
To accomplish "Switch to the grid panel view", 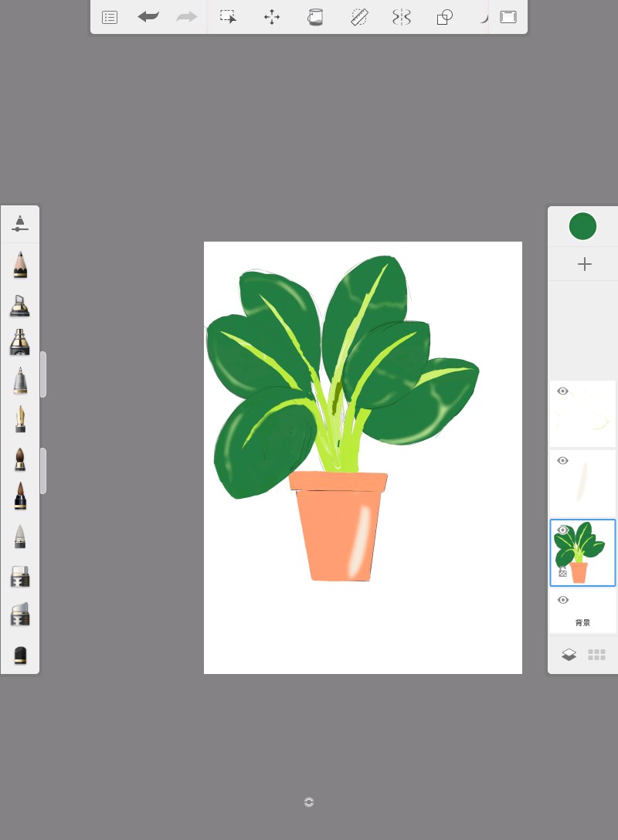I will (596, 655).
